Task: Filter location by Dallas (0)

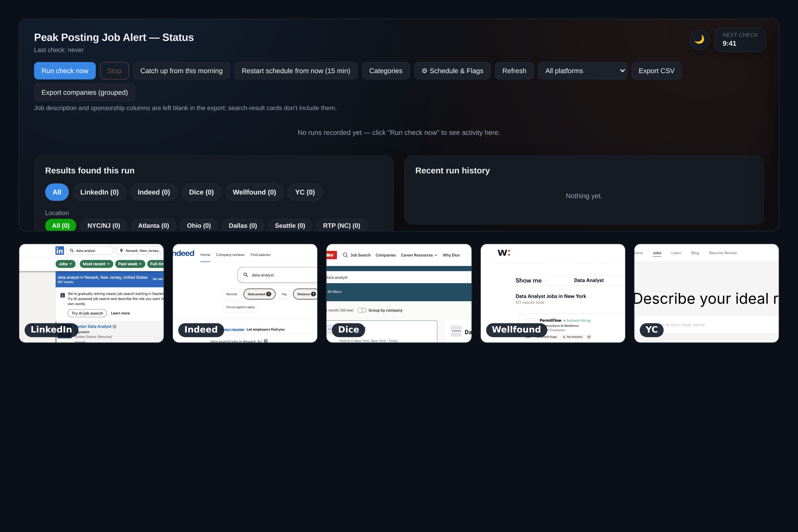Action: (x=243, y=225)
